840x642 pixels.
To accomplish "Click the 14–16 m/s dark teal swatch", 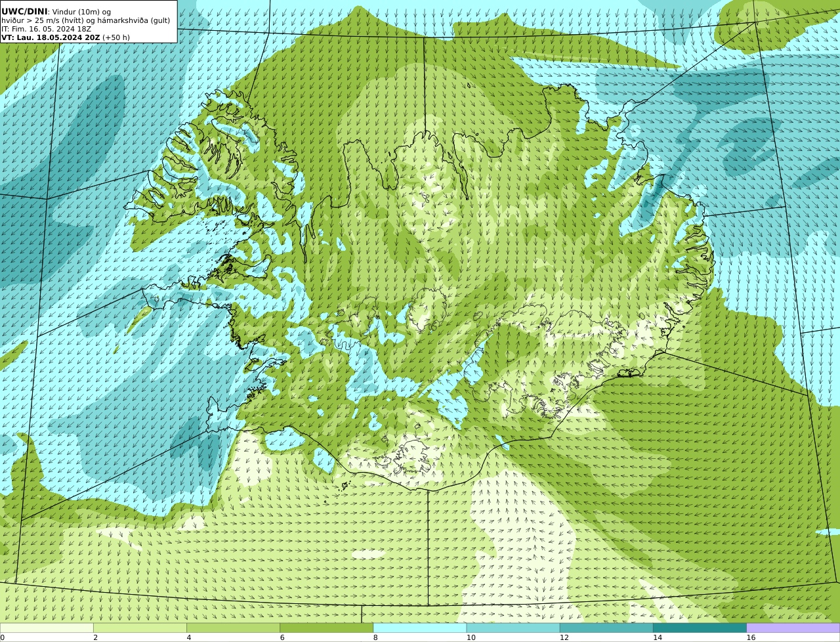I will [700, 628].
